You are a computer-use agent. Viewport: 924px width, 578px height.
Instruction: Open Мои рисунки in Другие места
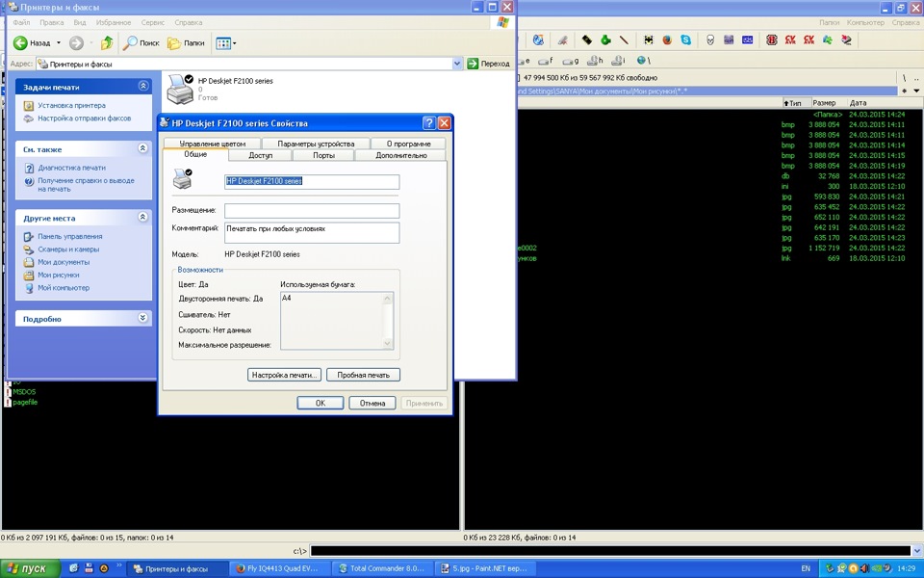point(59,276)
